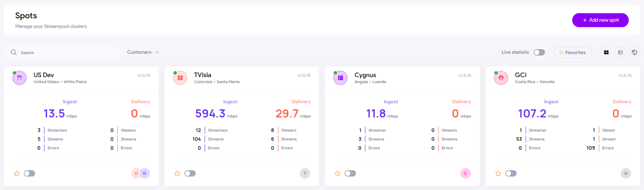Click the GCI spot avatar icon

pyautogui.click(x=501, y=78)
